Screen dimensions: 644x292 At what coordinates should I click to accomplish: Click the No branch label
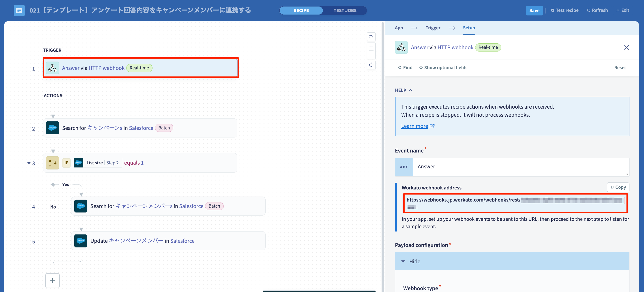pos(53,207)
